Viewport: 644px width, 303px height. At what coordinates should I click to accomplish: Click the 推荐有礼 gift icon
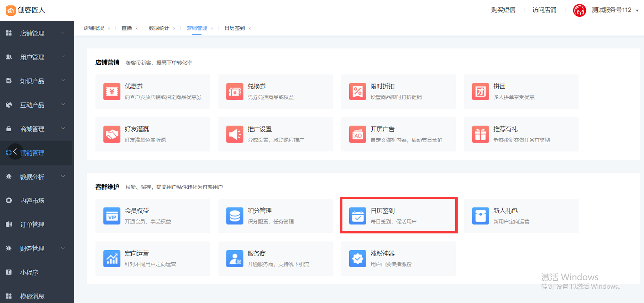tap(480, 134)
